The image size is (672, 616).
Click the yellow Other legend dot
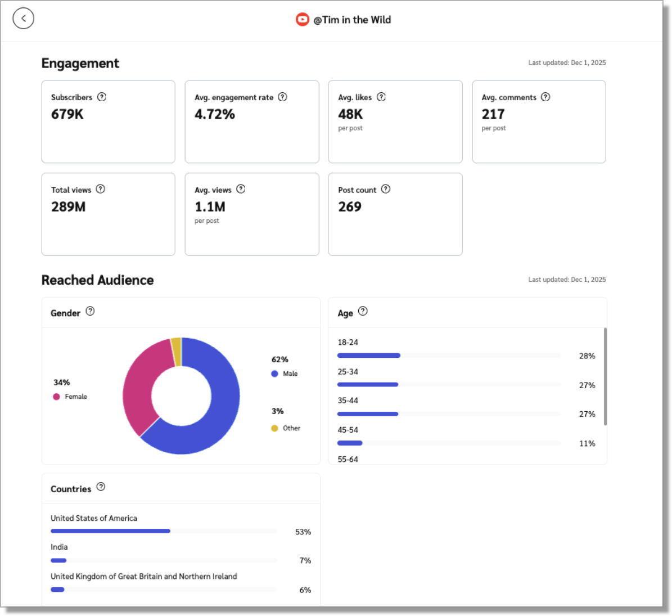tap(275, 428)
